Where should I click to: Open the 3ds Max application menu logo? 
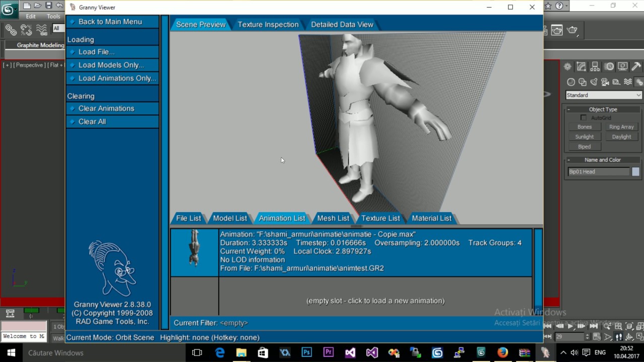8,10
